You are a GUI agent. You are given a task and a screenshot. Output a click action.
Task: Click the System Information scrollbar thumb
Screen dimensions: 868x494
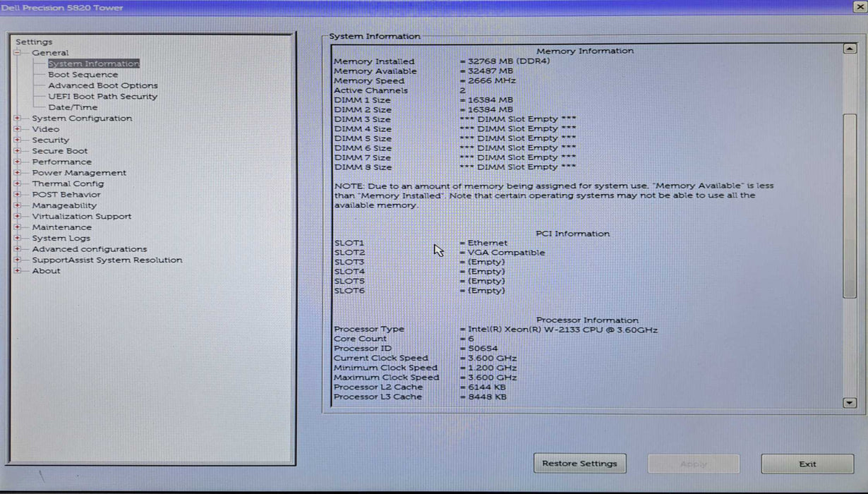pos(850,205)
